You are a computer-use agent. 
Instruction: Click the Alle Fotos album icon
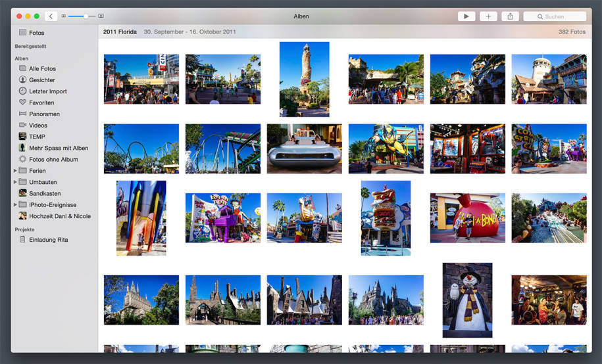[x=22, y=68]
